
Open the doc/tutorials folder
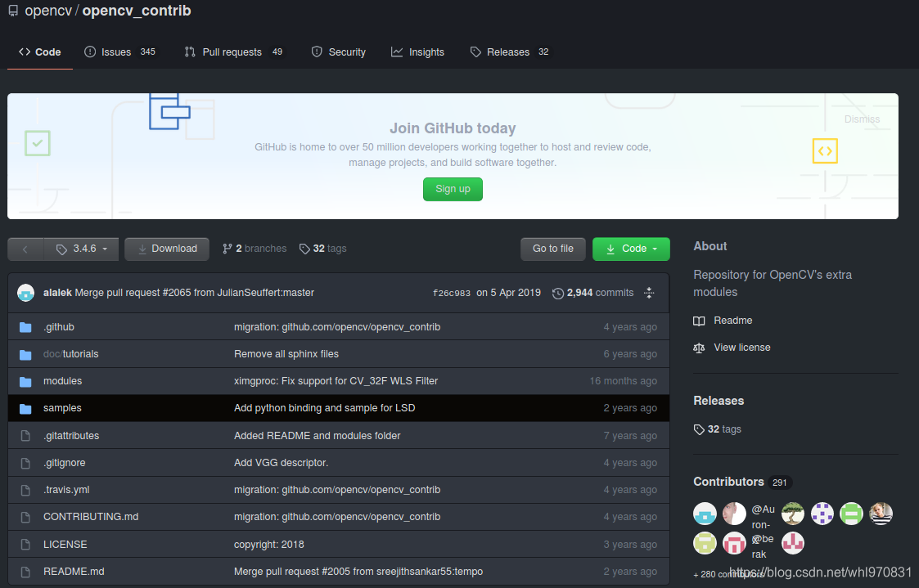pyautogui.click(x=71, y=354)
